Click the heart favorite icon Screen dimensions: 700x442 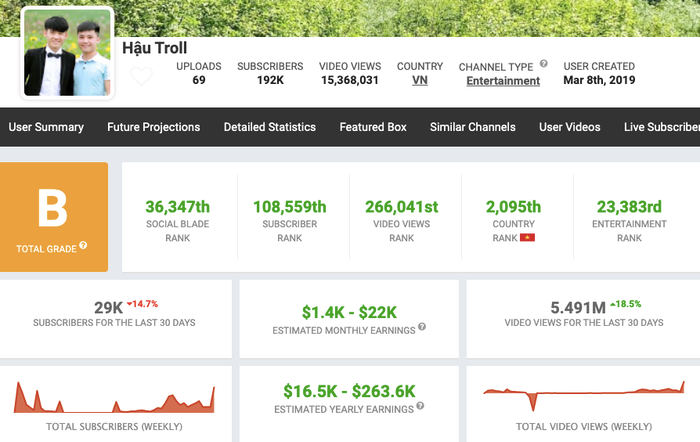pyautogui.click(x=141, y=76)
